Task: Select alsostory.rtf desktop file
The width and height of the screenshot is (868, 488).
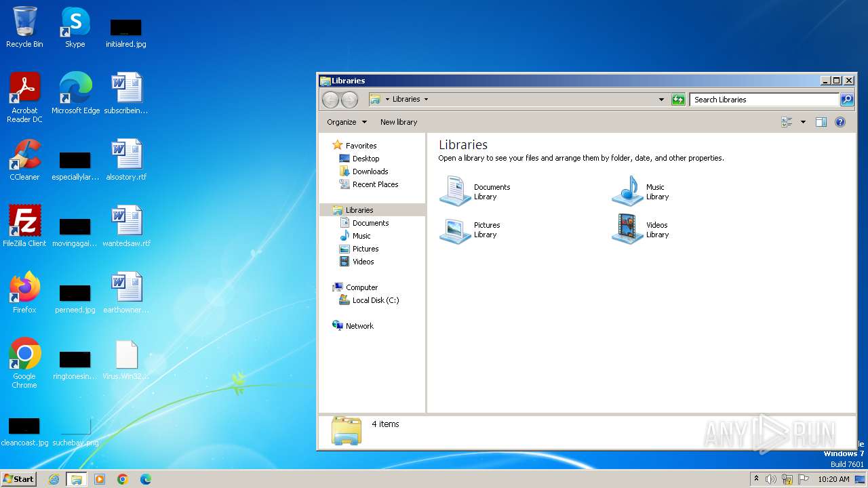Action: 126,160
